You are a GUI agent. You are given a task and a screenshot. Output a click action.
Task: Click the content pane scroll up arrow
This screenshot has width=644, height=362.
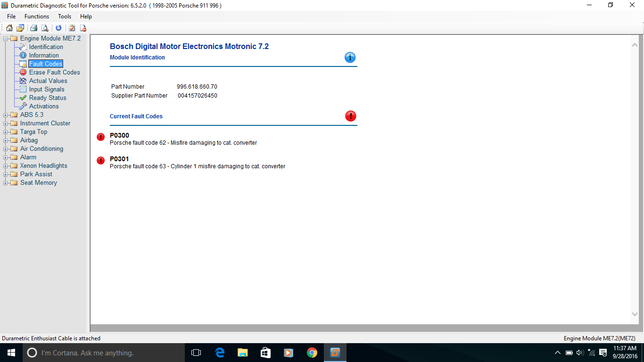635,45
